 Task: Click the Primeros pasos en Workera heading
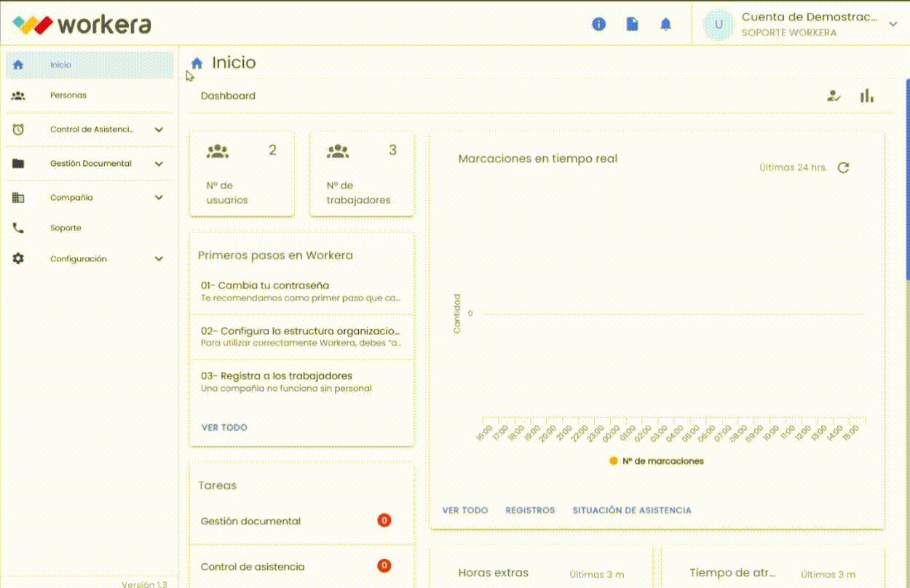pos(275,255)
